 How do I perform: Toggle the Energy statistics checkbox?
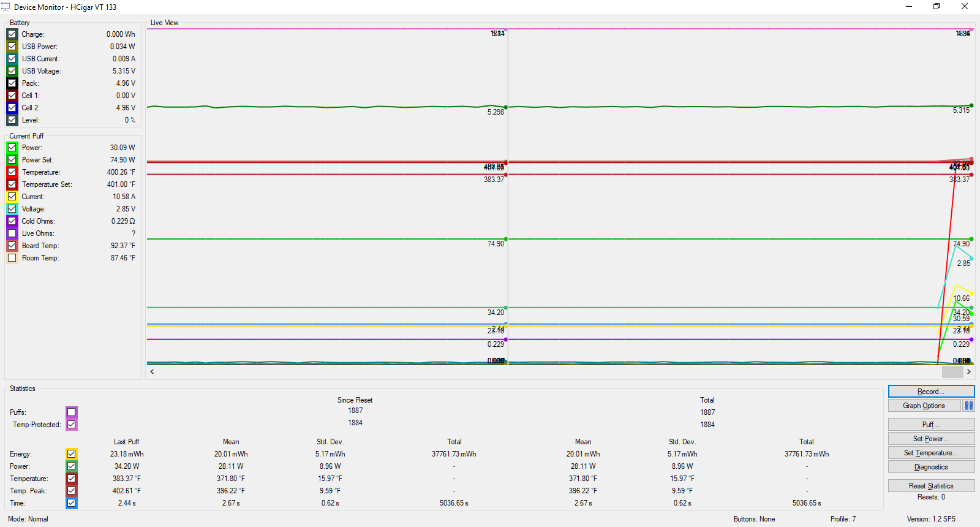click(72, 454)
